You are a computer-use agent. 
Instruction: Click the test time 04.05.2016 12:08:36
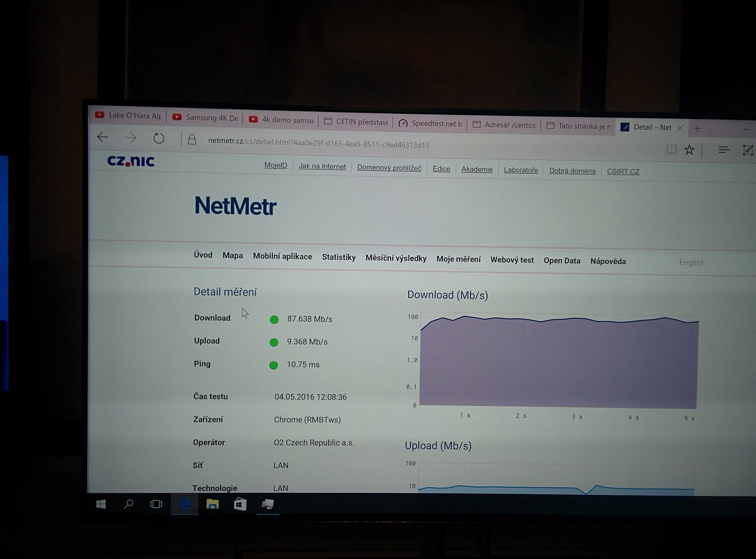(310, 397)
